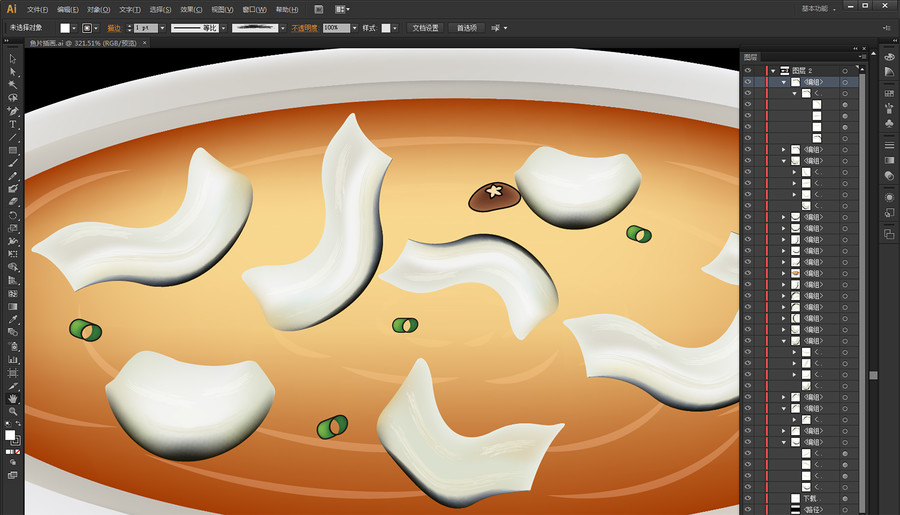Open the 窗口(W) menu
Image resolution: width=900 pixels, height=515 pixels.
click(x=254, y=9)
